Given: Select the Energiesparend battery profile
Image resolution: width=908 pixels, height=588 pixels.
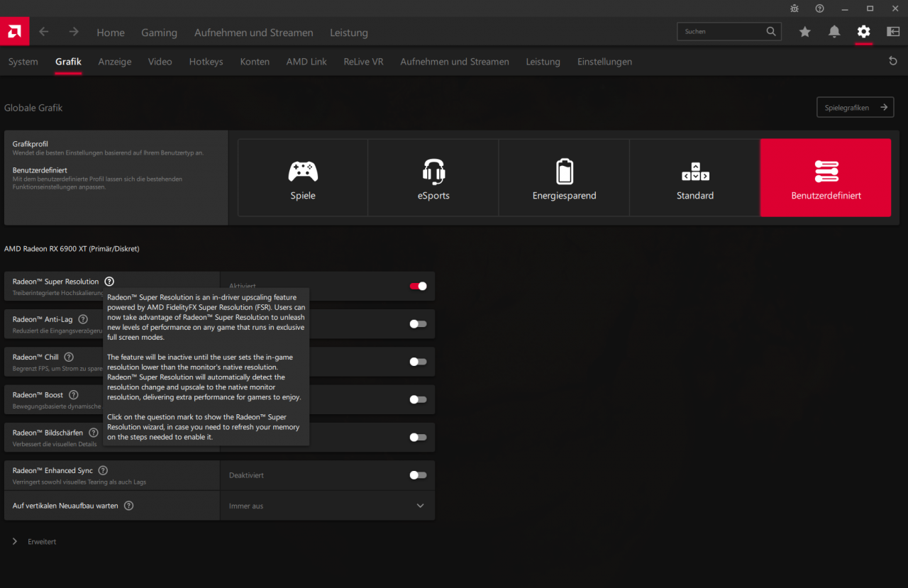Looking at the screenshot, I should pos(564,177).
